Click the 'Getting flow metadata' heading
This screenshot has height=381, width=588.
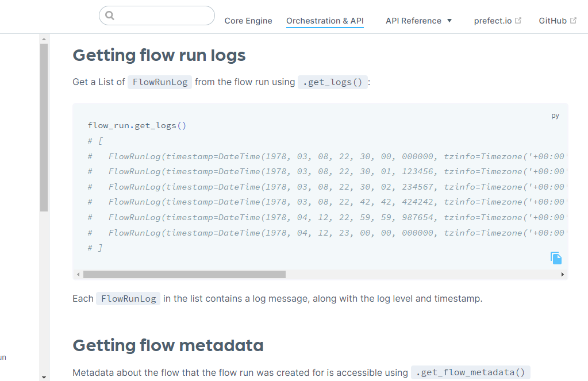point(168,345)
